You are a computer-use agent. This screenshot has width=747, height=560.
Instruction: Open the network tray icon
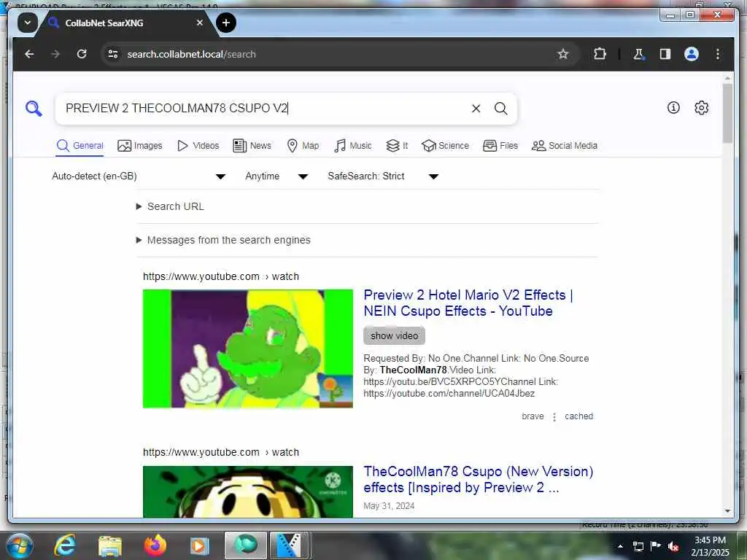pyautogui.click(x=638, y=546)
